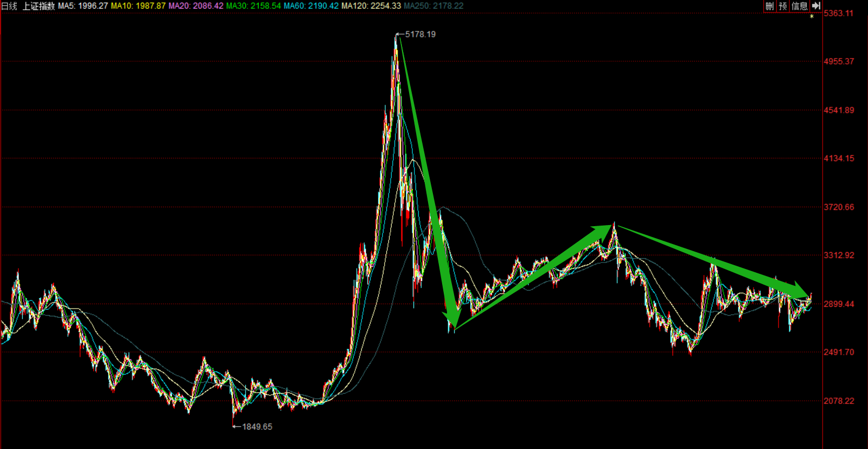Click the arrow-to-bar icon at top right
The height and width of the screenshot is (449, 868).
click(x=816, y=6)
